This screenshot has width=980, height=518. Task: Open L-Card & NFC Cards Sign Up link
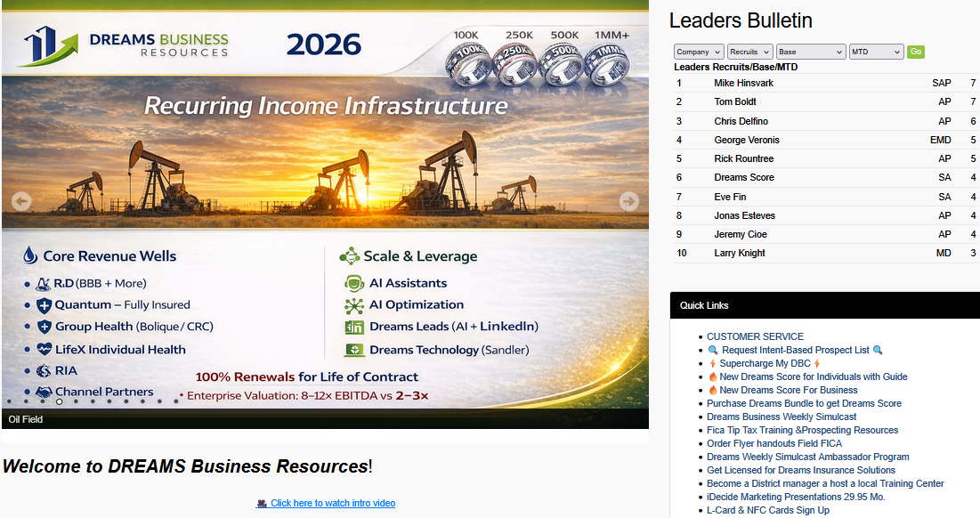767,511
